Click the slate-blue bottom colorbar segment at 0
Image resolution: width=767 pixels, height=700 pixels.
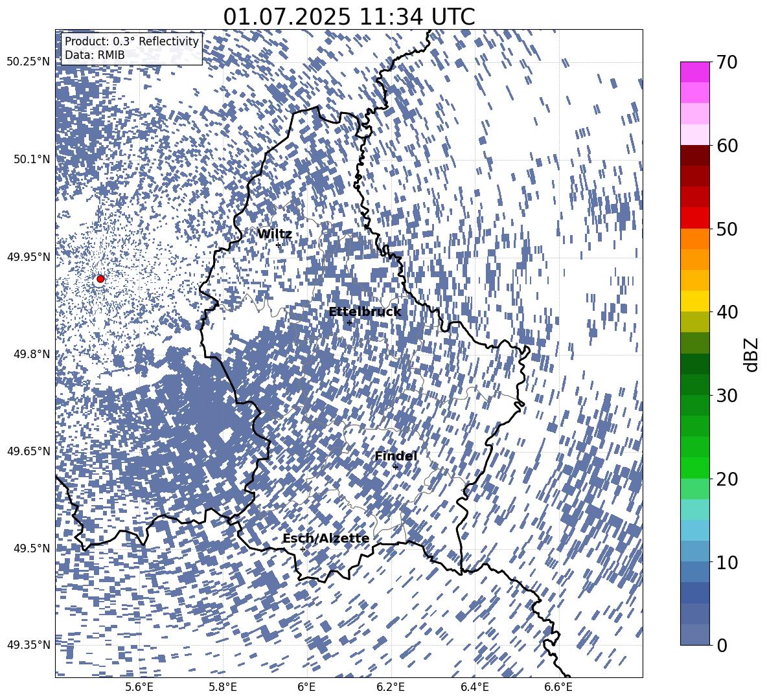[694, 635]
